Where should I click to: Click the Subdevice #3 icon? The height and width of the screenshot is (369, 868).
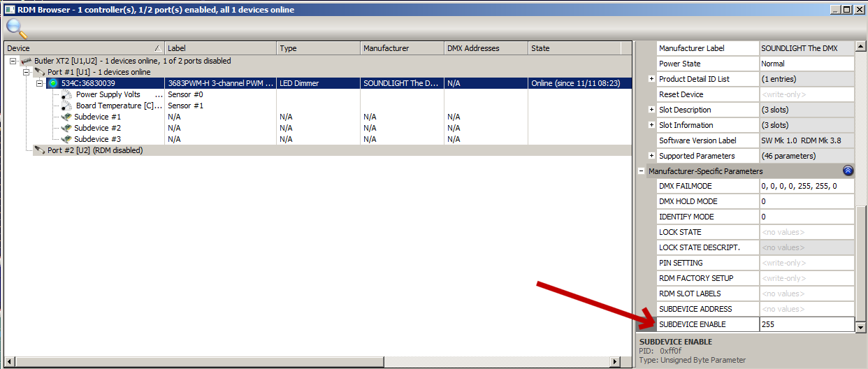coord(66,139)
